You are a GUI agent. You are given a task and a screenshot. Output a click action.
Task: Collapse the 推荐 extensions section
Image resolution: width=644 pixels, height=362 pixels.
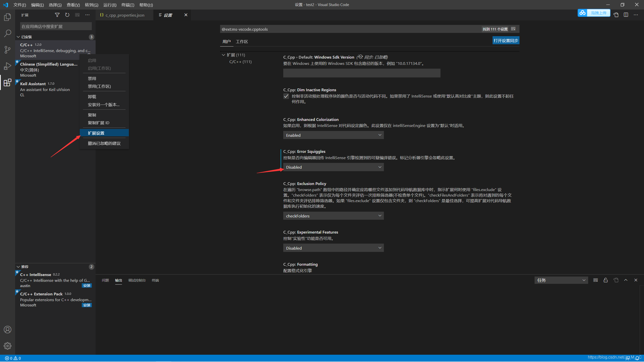tap(55, 267)
